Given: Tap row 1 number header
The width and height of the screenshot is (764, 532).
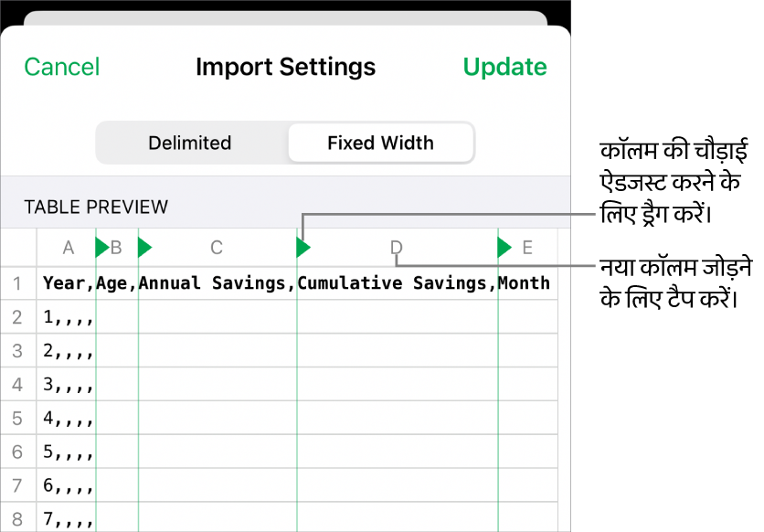Looking at the screenshot, I should [x=19, y=283].
